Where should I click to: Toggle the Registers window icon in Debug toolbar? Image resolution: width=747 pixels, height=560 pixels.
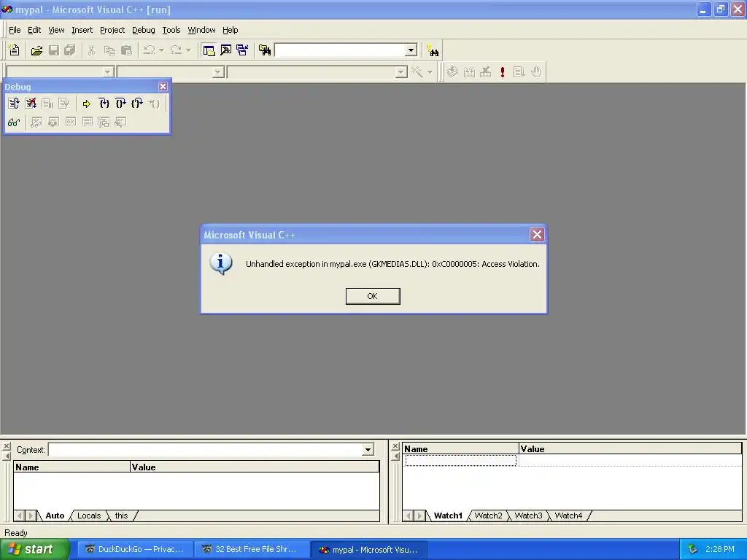71,122
